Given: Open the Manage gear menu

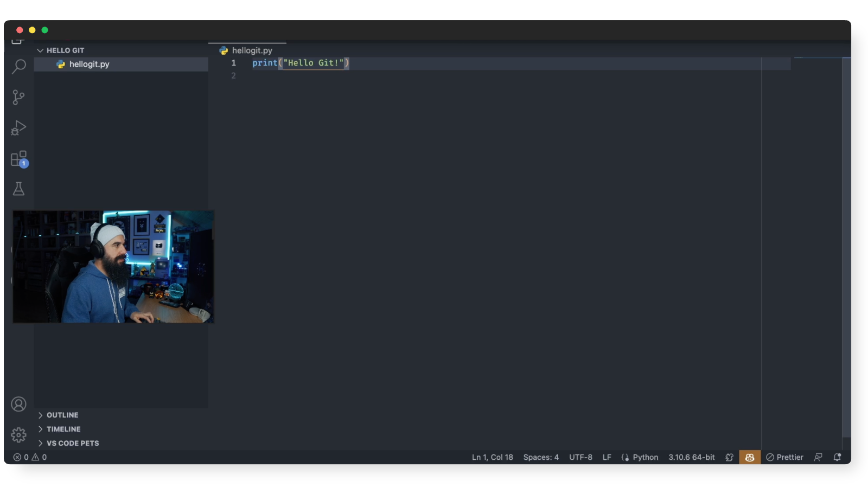Looking at the screenshot, I should tap(18, 435).
